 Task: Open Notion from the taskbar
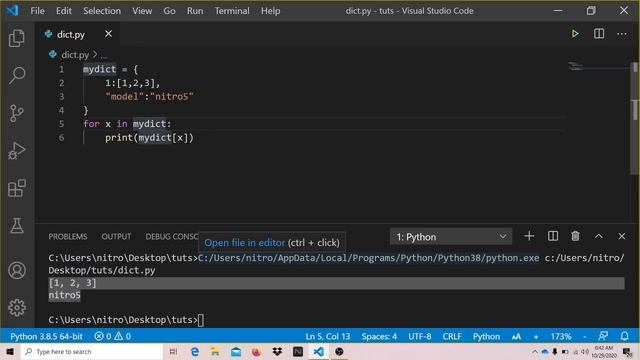[x=298, y=351]
